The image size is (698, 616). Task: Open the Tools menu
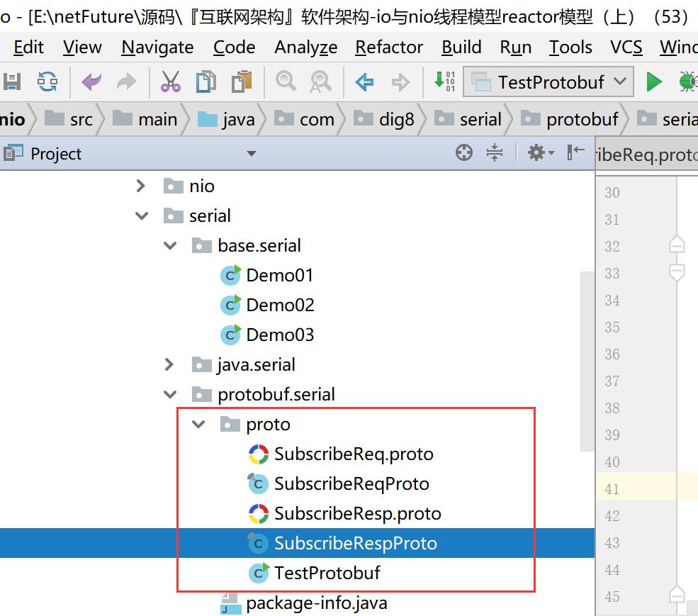tap(570, 47)
